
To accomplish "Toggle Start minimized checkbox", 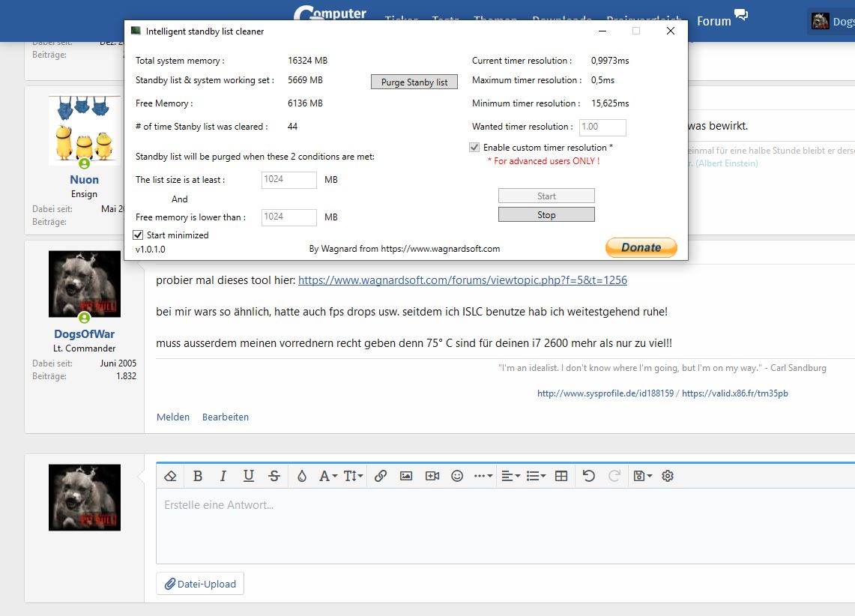I will coord(138,235).
